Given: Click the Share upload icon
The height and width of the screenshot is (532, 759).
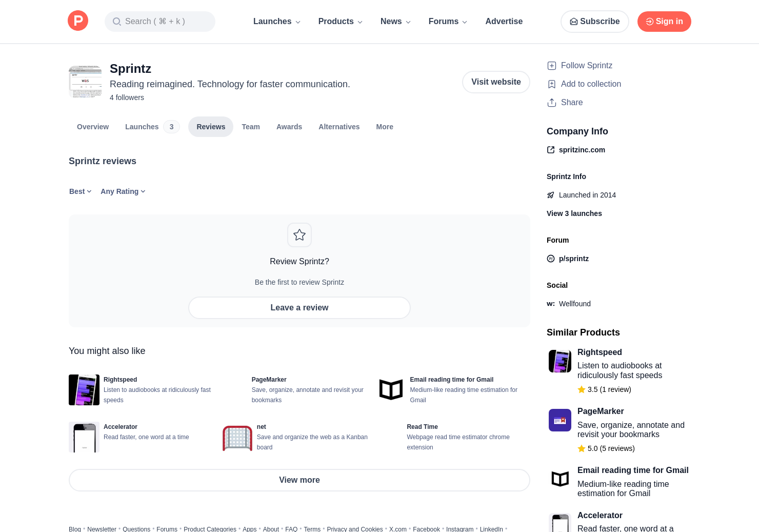Looking at the screenshot, I should tap(552, 103).
